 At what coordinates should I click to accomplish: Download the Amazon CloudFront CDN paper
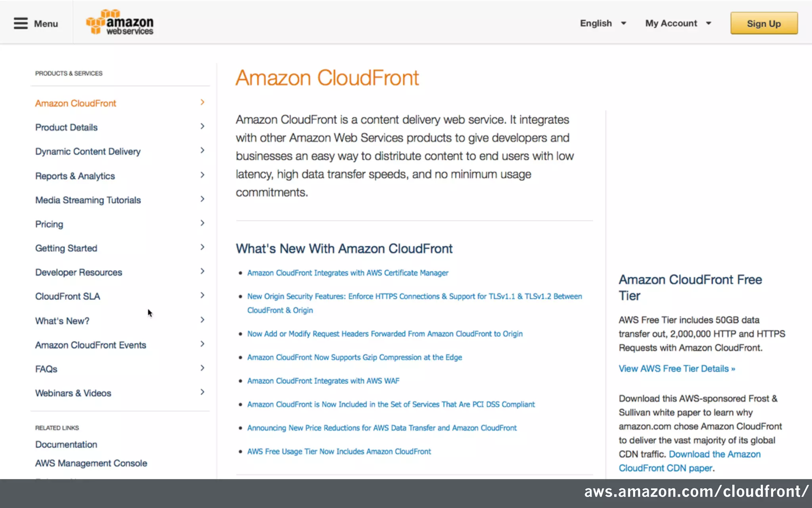pos(690,461)
